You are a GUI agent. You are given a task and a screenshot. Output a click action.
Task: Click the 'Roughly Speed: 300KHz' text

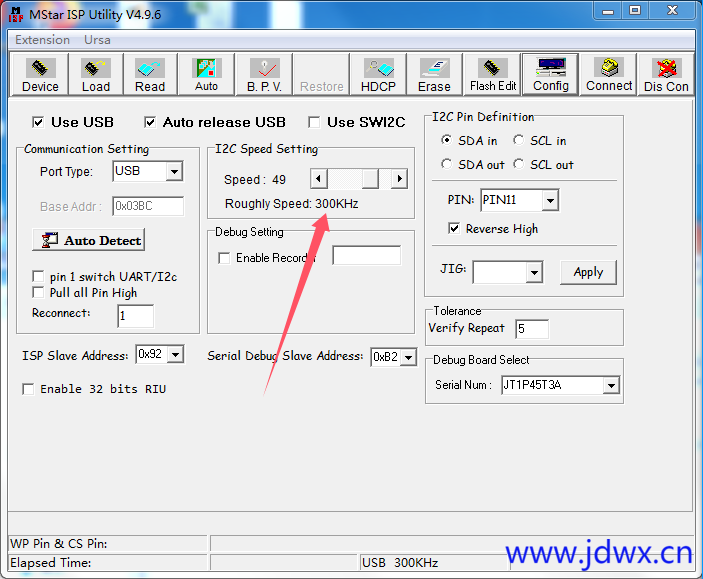(291, 204)
